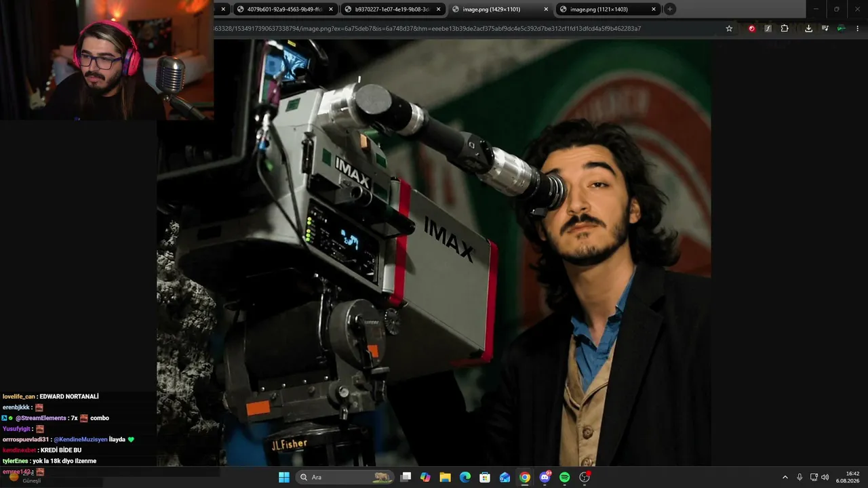Screen dimensions: 868x488
Task: Expand the system tray hidden icons
Action: pos(785,477)
